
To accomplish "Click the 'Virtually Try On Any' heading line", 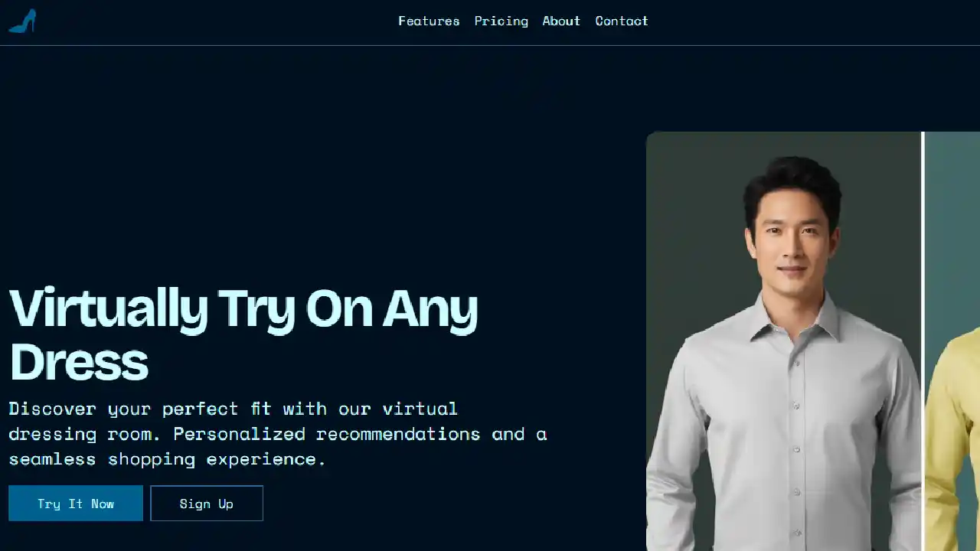I will pos(243,308).
